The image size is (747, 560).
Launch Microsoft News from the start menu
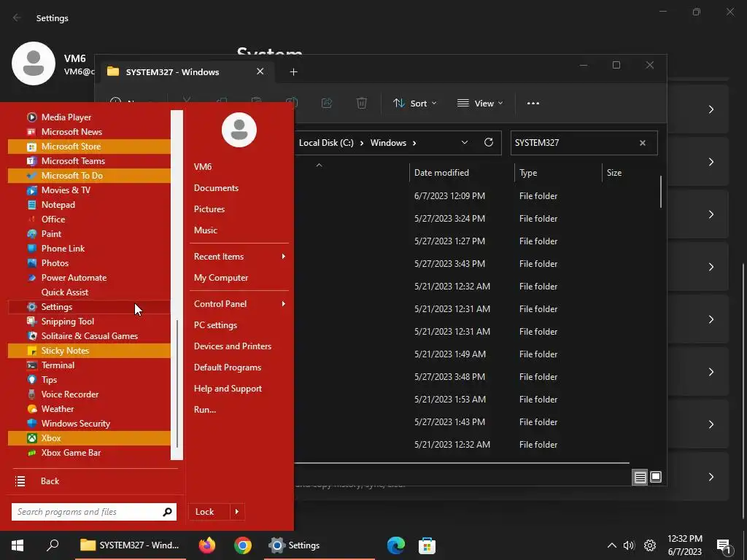tap(89, 132)
